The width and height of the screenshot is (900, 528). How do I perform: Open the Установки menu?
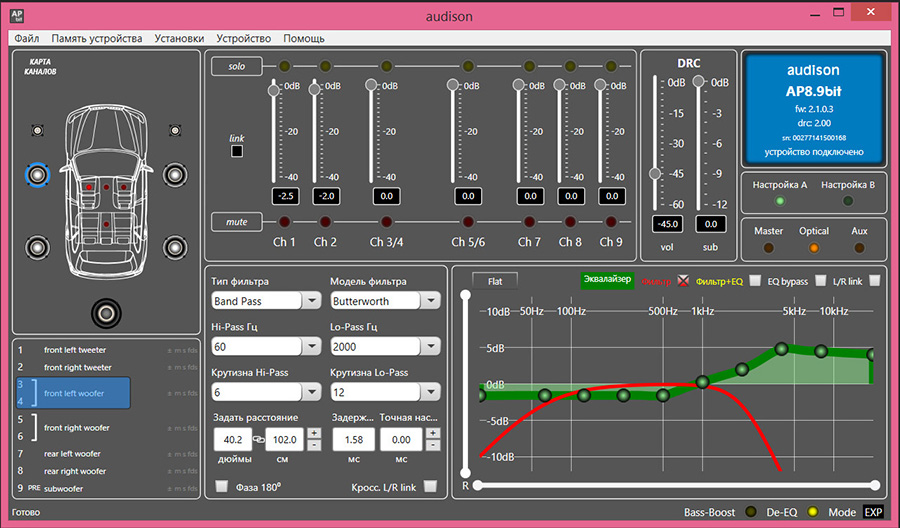[179, 38]
